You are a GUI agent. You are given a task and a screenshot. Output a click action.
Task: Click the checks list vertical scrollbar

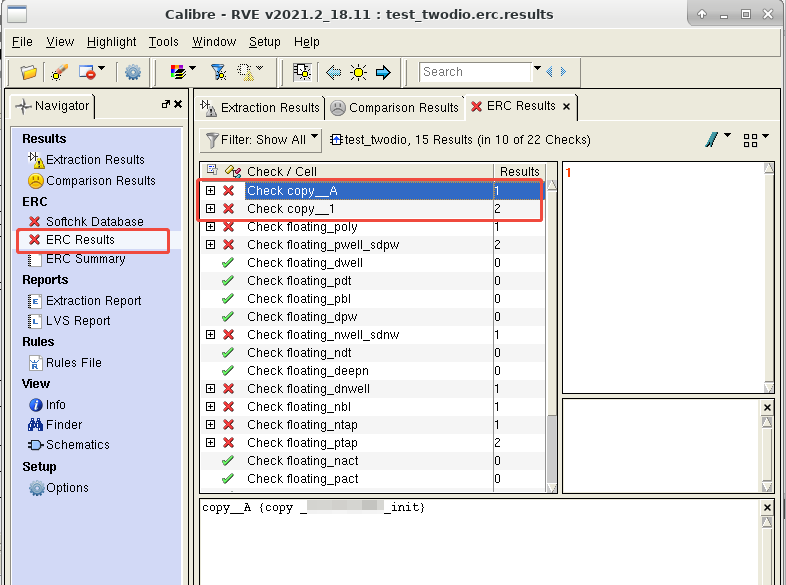pyautogui.click(x=551, y=336)
